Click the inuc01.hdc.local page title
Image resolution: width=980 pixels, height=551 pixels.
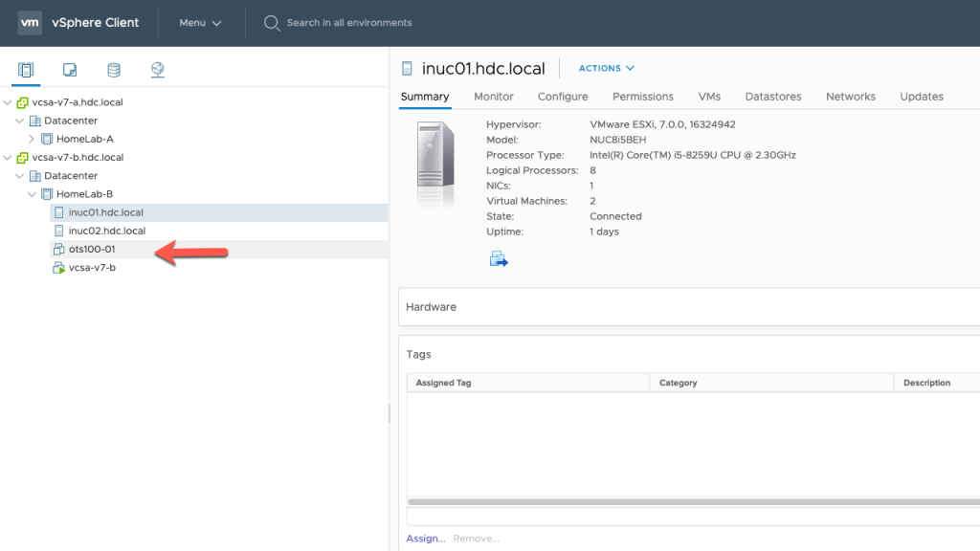point(483,69)
